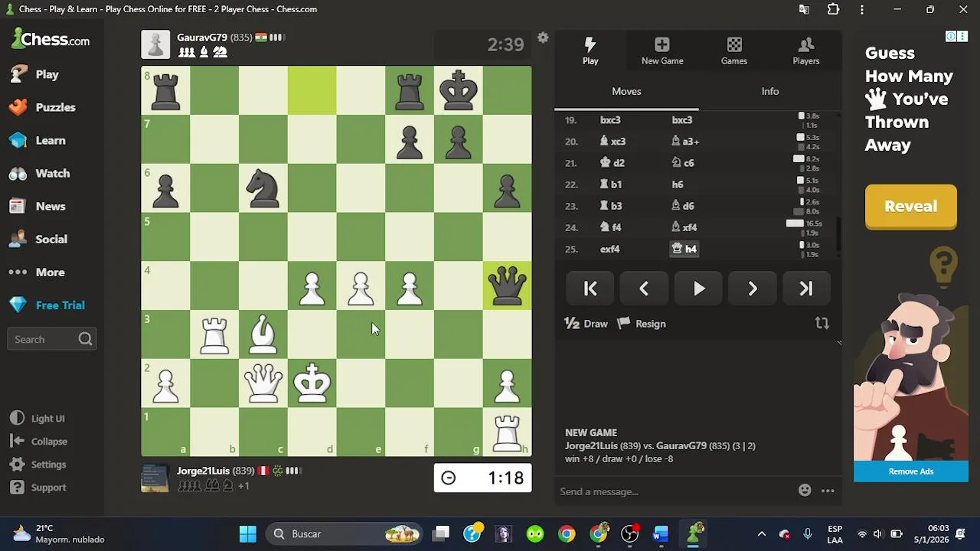Open the Players tab
Image resolution: width=980 pixels, height=551 pixels.
pyautogui.click(x=806, y=51)
